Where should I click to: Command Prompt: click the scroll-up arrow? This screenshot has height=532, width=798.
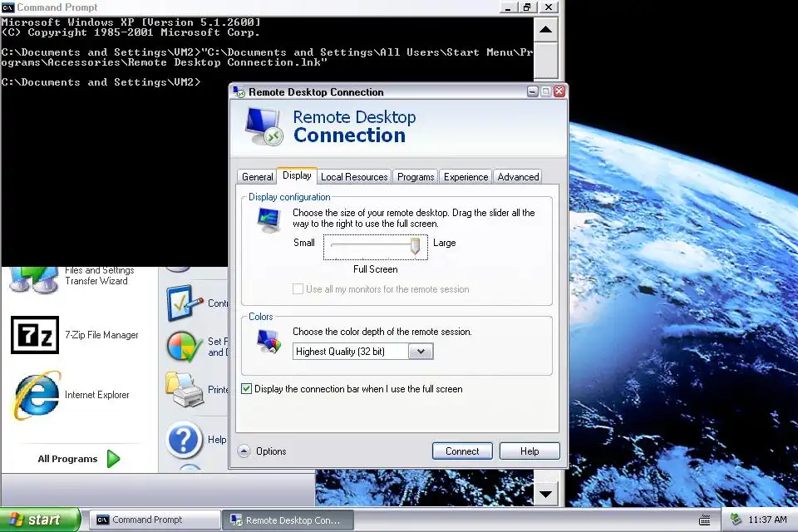point(545,30)
